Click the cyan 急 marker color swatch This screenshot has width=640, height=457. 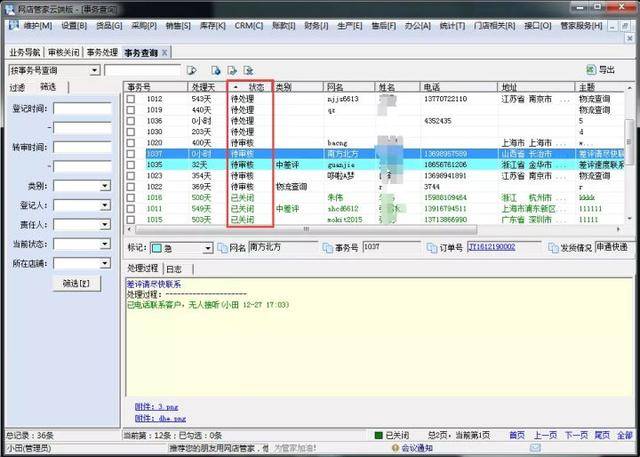(x=156, y=248)
